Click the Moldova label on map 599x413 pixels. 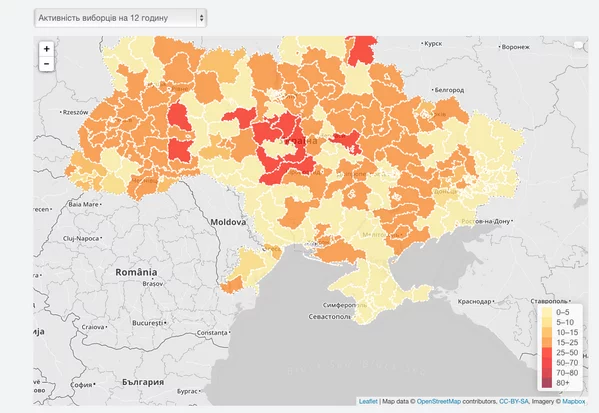pos(228,222)
